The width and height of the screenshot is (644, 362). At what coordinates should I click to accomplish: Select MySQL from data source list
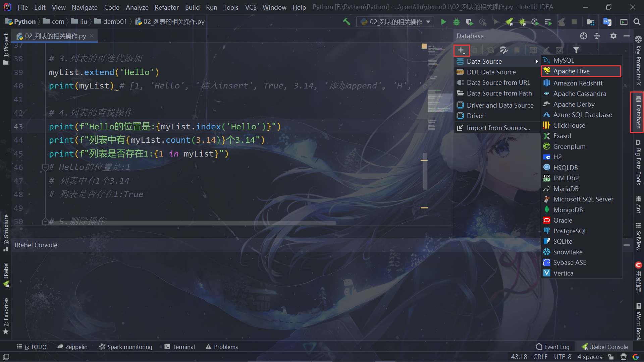(x=581, y=60)
